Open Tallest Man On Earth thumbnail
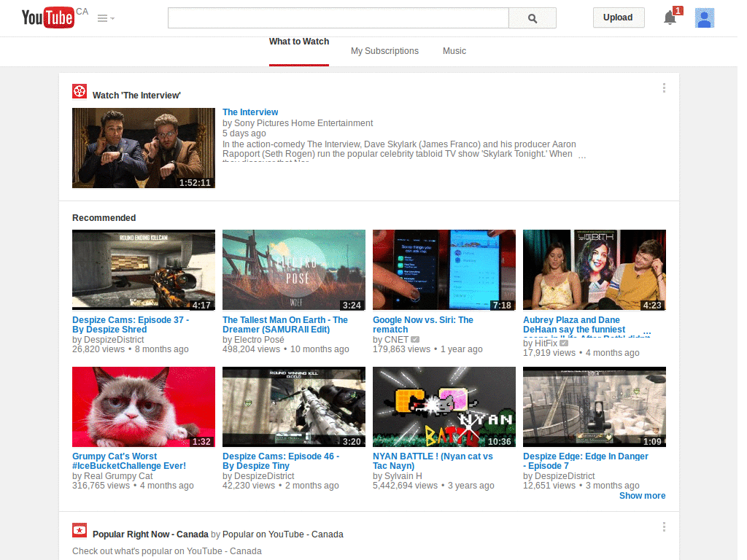 click(294, 270)
